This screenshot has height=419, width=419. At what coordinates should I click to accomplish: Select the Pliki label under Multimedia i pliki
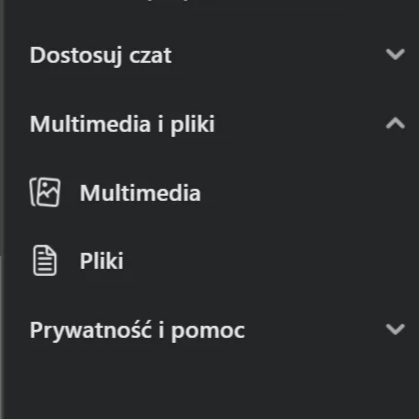click(x=101, y=261)
